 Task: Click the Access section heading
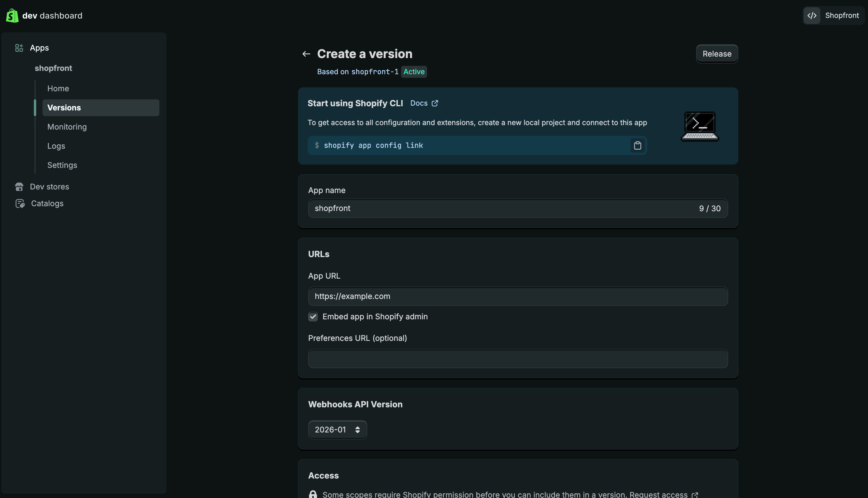(x=323, y=476)
